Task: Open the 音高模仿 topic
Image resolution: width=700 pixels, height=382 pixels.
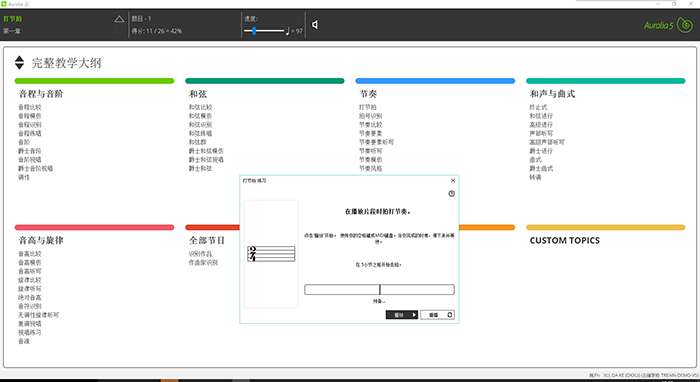Action: tap(29, 262)
